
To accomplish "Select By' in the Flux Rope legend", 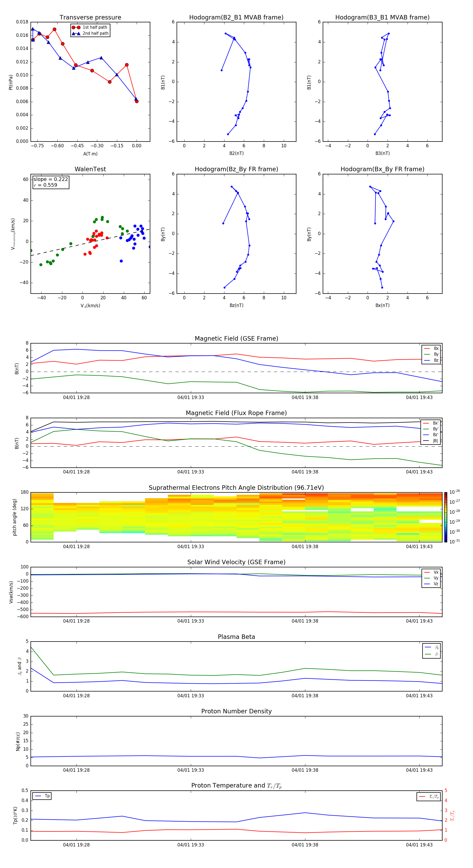I will pos(431,429).
